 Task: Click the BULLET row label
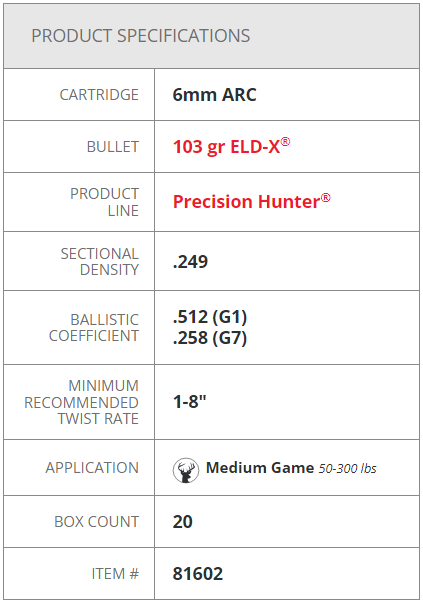coord(113,147)
